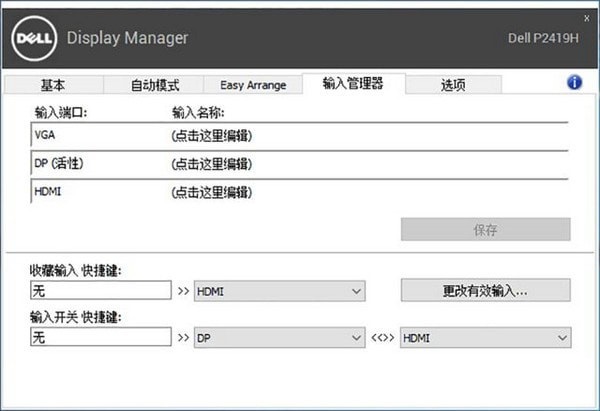Open the 自动模式 tab

153,85
